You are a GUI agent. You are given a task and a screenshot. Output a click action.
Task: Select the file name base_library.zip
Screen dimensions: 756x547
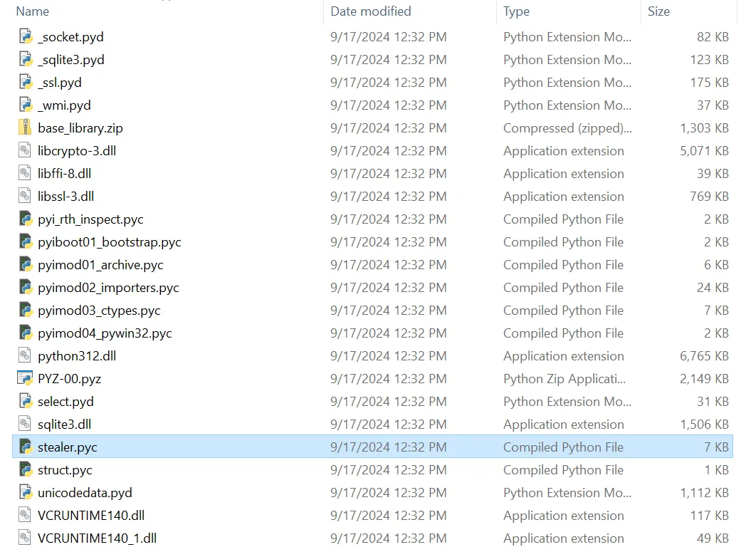[x=80, y=127]
